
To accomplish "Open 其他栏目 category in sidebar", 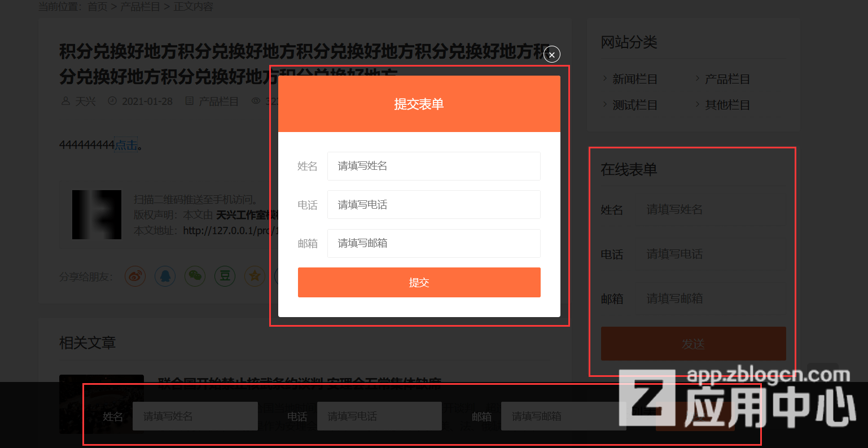I will 727,106.
